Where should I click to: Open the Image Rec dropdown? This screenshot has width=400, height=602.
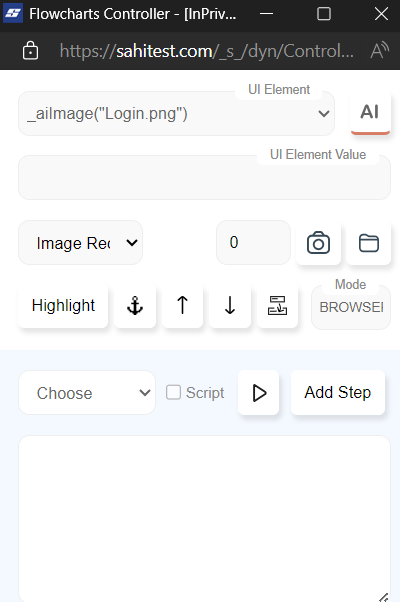(x=81, y=243)
